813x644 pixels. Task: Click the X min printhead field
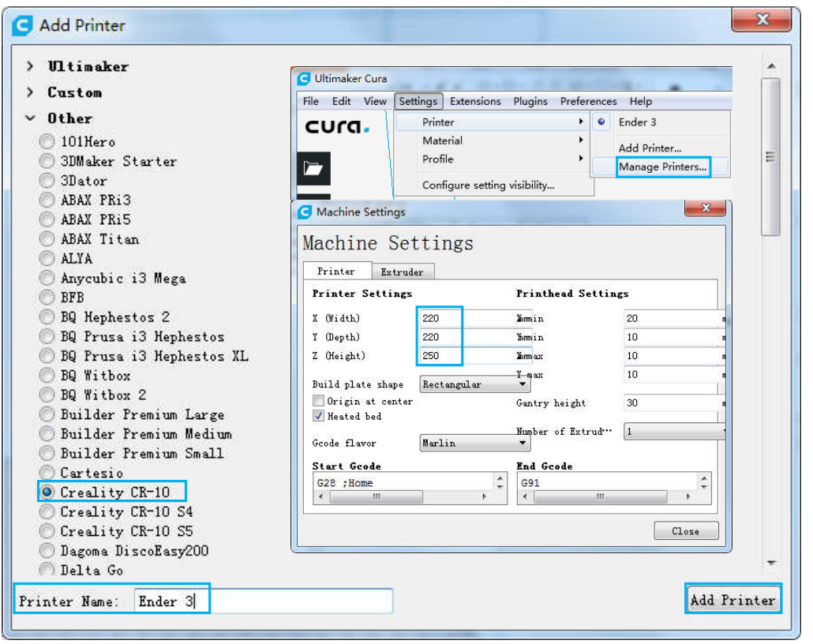(x=673, y=318)
